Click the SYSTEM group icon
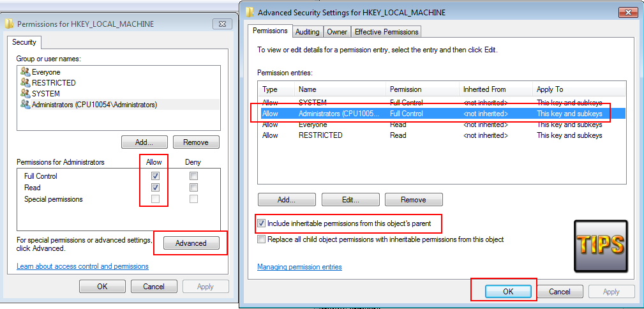The width and height of the screenshot is (644, 309). [26, 94]
